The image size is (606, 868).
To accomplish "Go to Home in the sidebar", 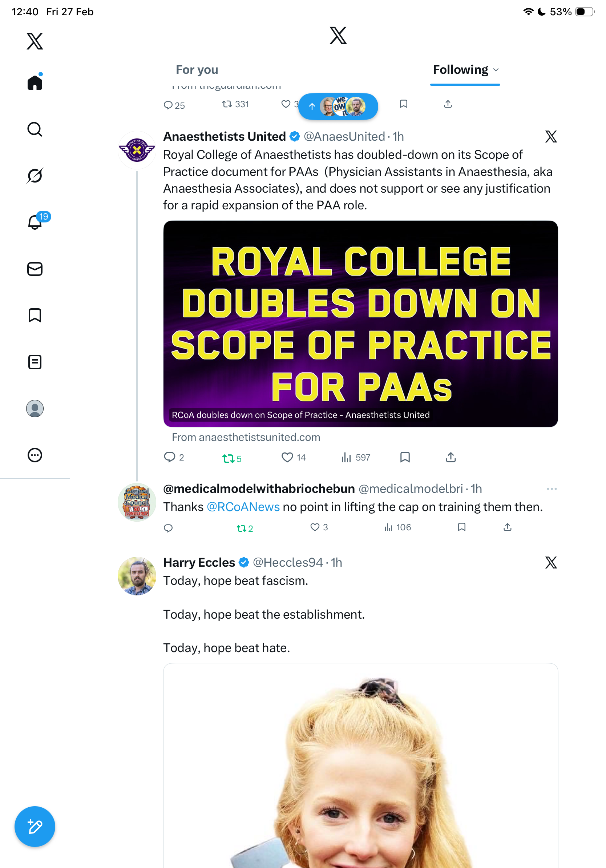I will point(35,83).
